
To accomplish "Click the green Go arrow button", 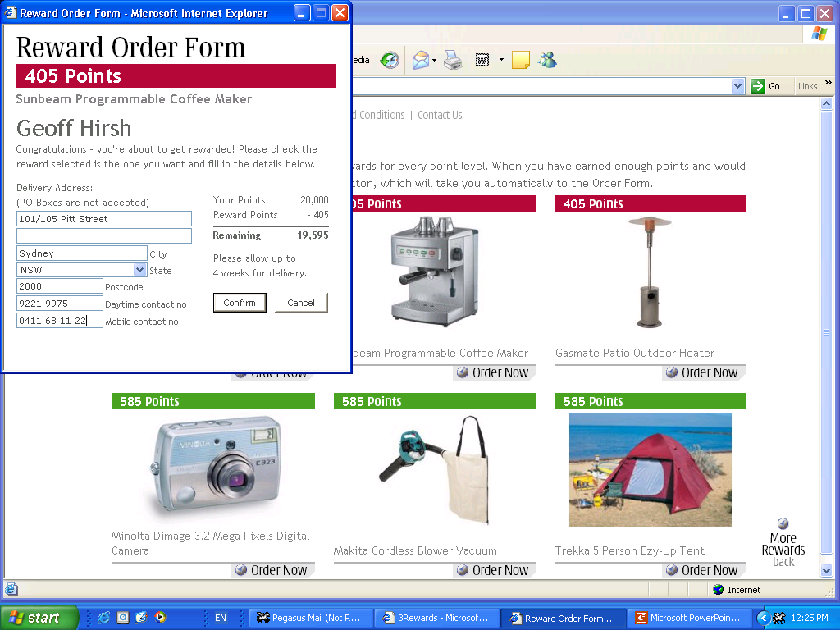I will point(757,85).
